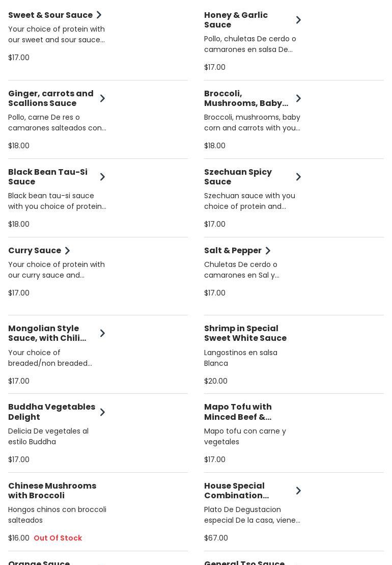This screenshot has height=565, width=392.
Task: Open Shrimp in Special Sweet White Sauce
Action: (245, 333)
